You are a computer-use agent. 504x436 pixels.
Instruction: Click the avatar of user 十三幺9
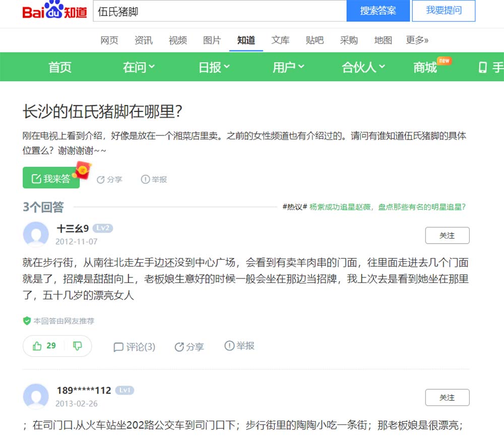(36, 234)
